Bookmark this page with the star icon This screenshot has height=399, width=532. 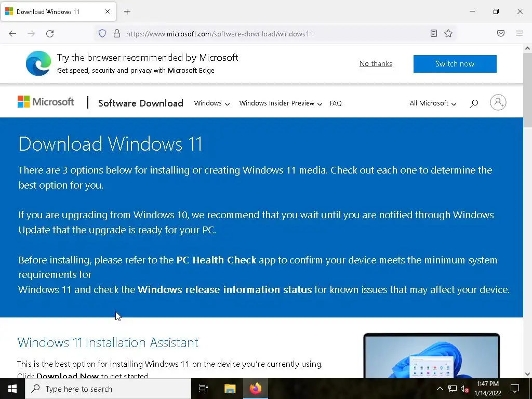[448, 33]
